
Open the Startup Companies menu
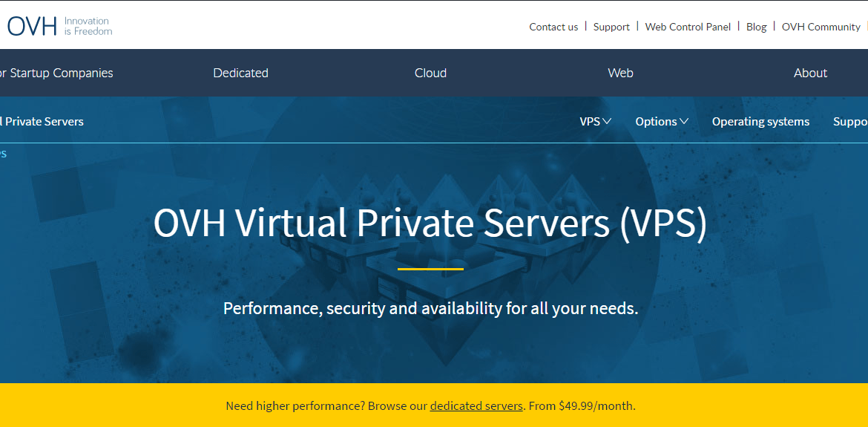click(56, 73)
